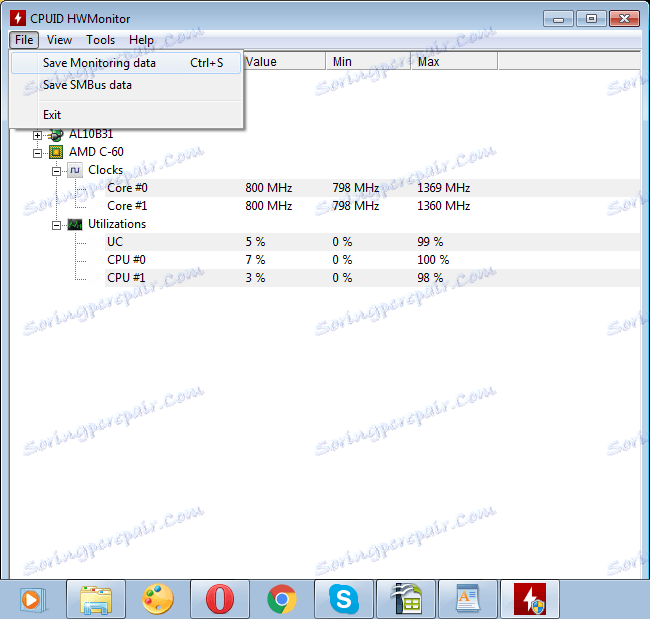Choose Save Monitoring data menu entry

pyautogui.click(x=126, y=63)
